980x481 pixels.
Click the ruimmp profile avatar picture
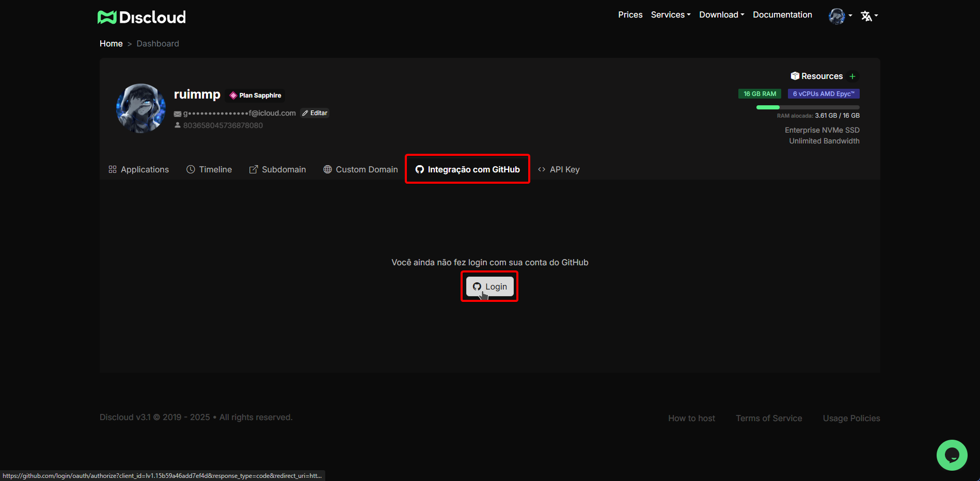(141, 108)
